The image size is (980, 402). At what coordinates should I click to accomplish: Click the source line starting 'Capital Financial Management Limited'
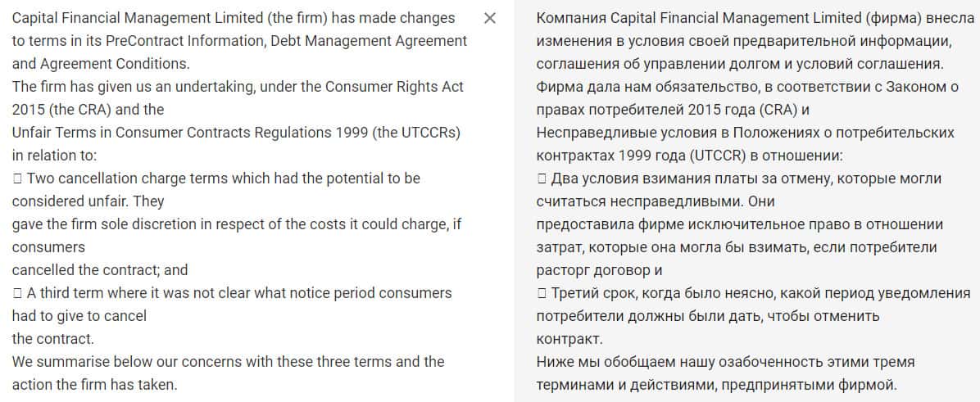(233, 18)
